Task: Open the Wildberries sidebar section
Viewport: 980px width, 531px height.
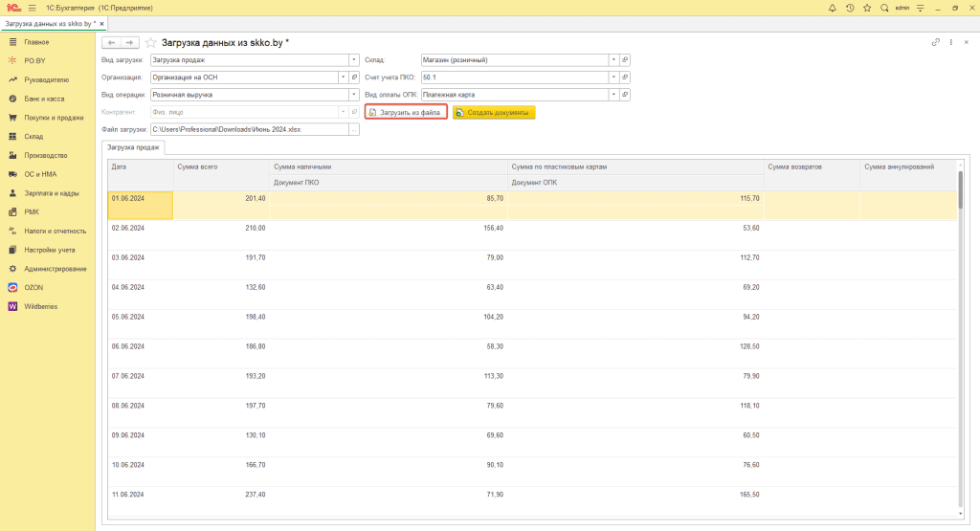Action: (x=43, y=306)
